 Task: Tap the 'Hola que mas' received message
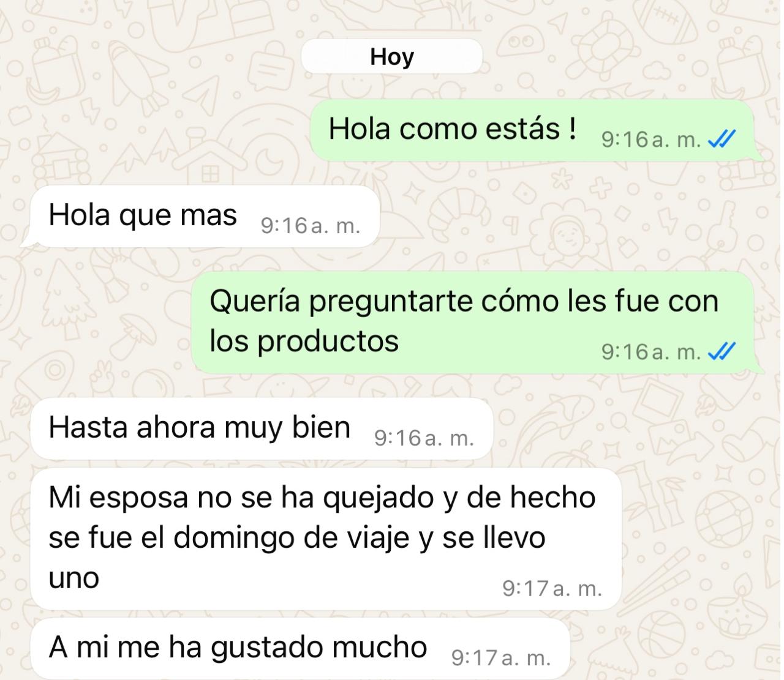pos(205,216)
